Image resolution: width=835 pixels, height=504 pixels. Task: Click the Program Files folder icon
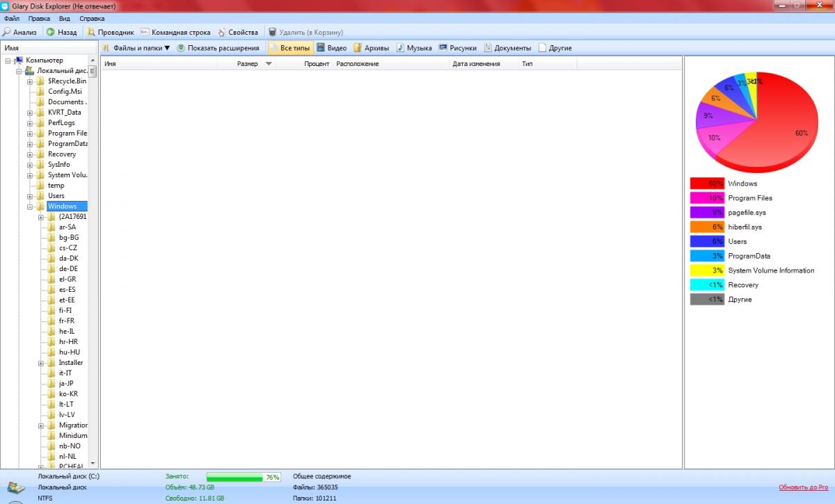[40, 133]
